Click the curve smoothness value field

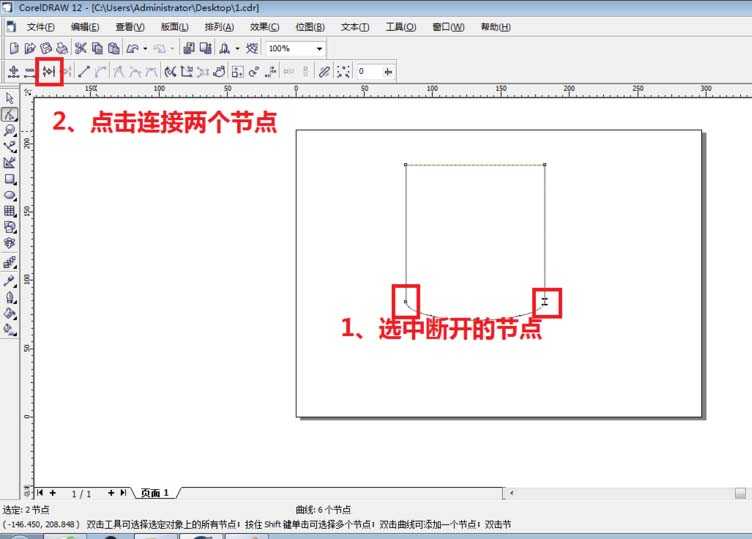click(x=366, y=71)
